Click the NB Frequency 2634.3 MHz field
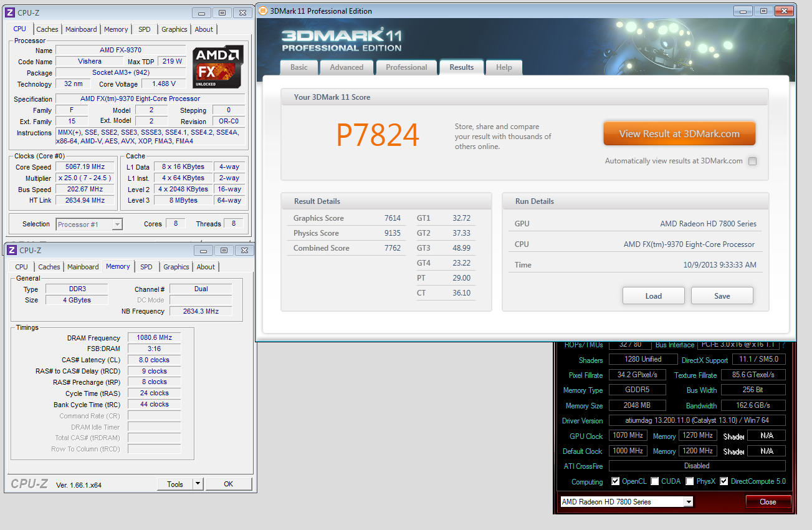The width and height of the screenshot is (812, 530). point(201,311)
